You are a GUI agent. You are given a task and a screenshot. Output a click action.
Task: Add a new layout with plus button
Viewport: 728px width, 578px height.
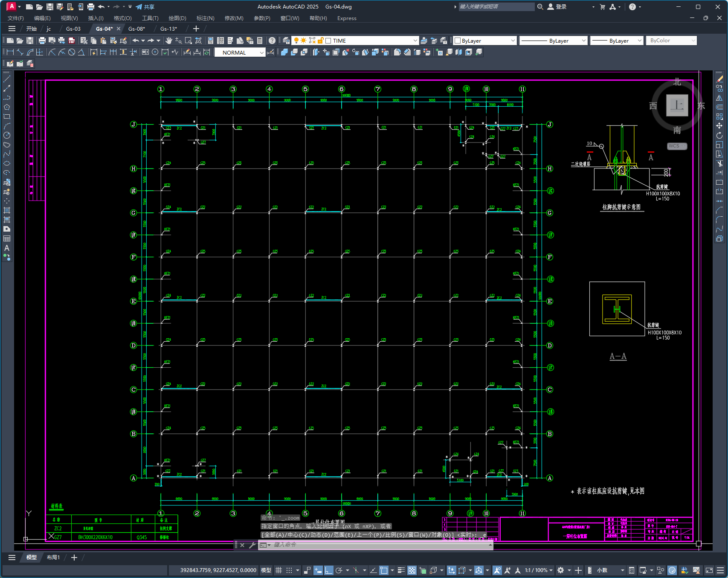point(74,558)
